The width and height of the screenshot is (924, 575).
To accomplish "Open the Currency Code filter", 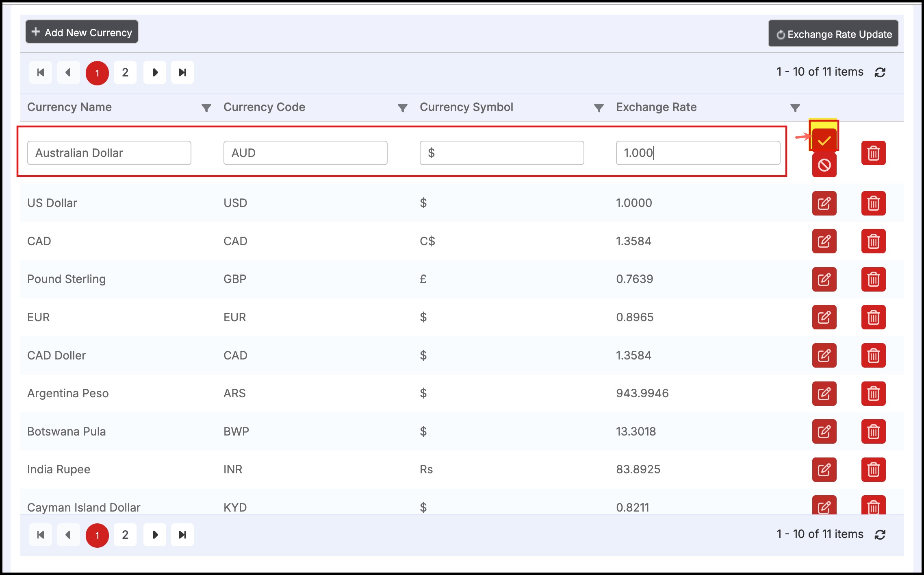I will 402,108.
